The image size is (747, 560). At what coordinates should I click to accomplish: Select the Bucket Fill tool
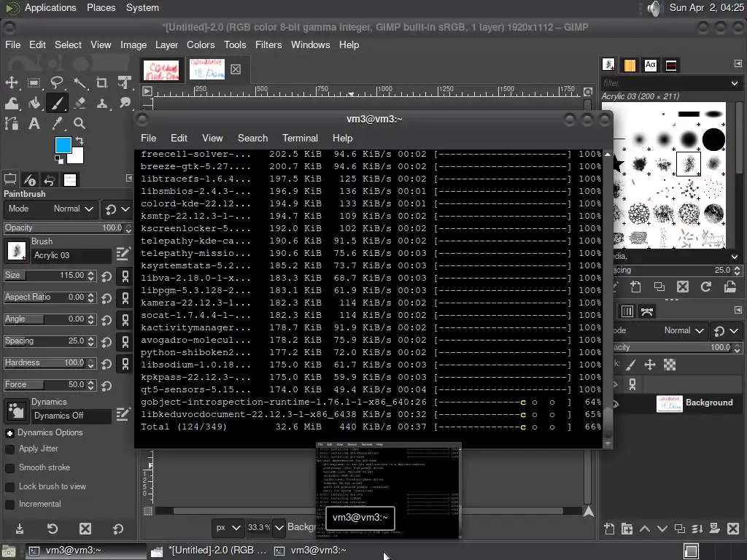coord(34,103)
